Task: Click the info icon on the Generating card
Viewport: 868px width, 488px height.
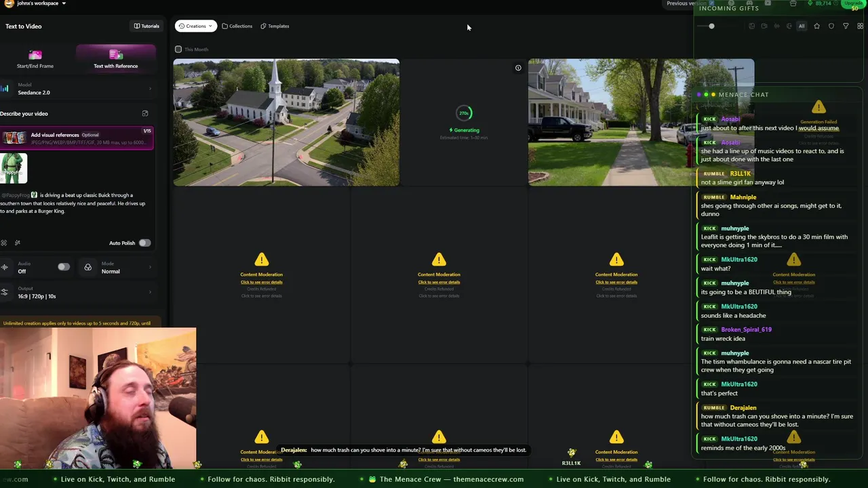Action: (x=518, y=68)
